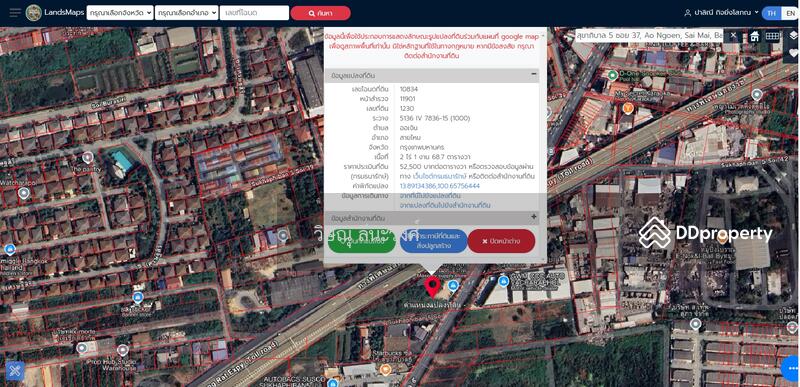Click the title deed number input field

255,13
